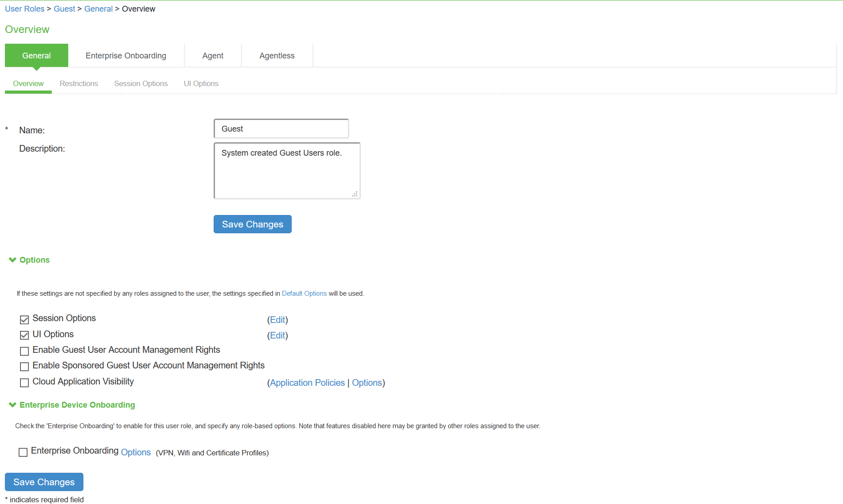Open the Agent tab
Image resolution: width=843 pixels, height=504 pixels.
point(213,56)
